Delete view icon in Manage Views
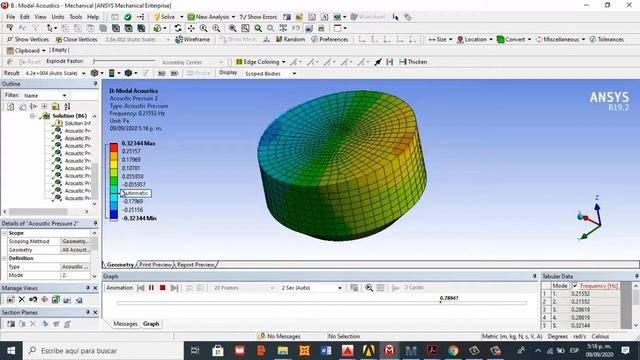The image size is (640, 360). (22, 300)
